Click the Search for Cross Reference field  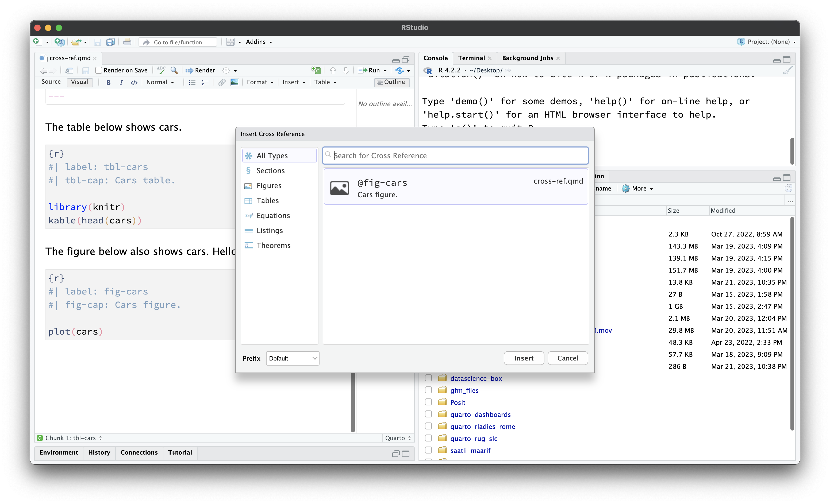pos(455,155)
